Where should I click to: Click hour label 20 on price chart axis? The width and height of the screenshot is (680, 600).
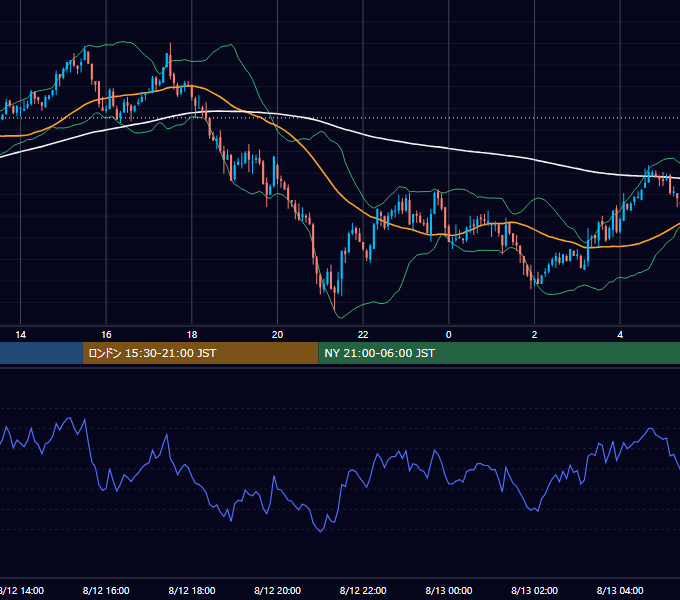(278, 335)
